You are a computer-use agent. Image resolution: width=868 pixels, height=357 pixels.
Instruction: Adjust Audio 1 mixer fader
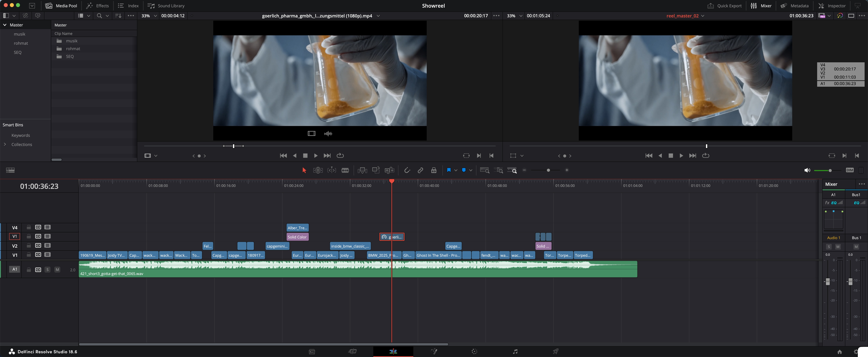point(827,282)
